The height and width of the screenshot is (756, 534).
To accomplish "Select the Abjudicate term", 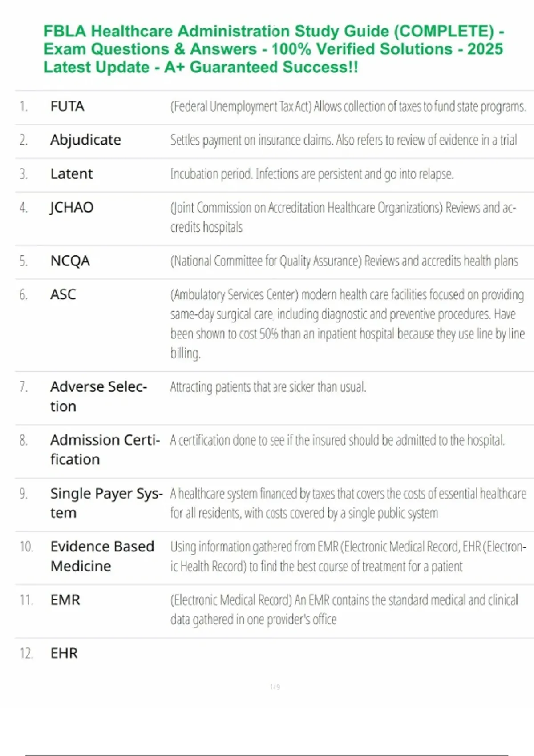I will pyautogui.click(x=85, y=140).
